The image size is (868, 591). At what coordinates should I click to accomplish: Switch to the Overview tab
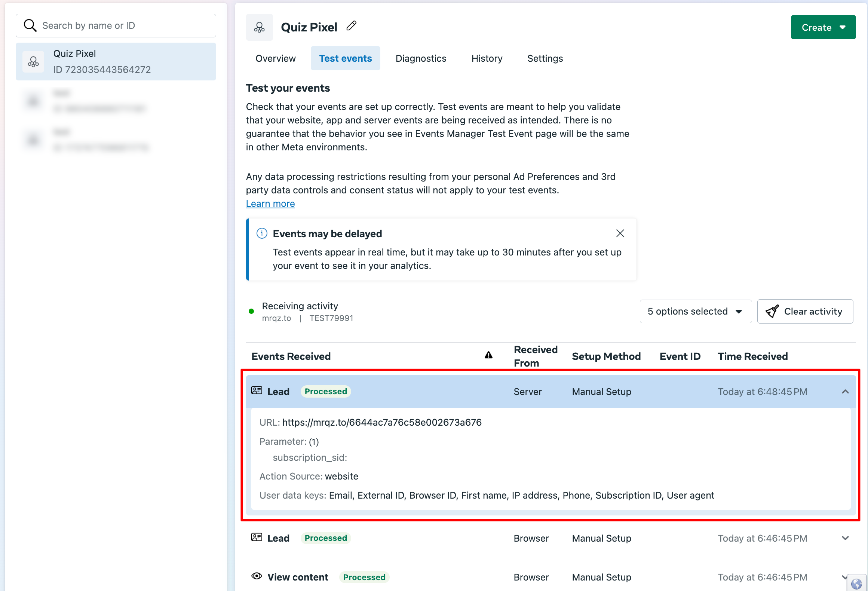[x=276, y=58]
